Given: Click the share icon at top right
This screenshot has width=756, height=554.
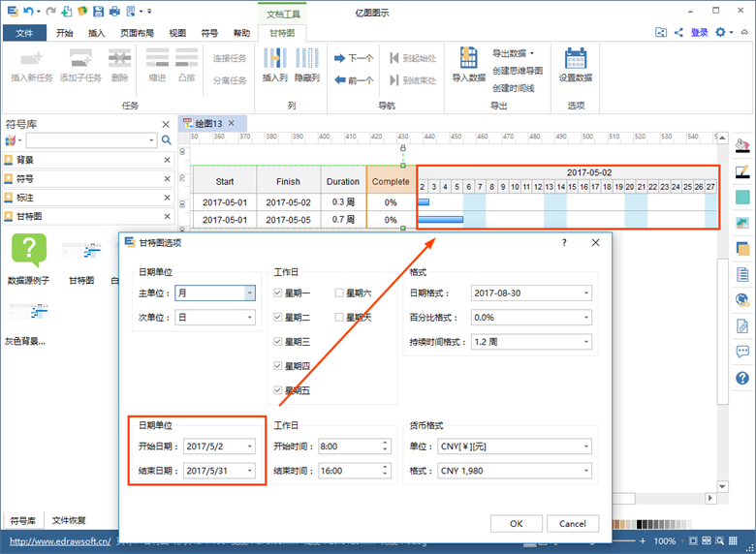Looking at the screenshot, I should click(678, 32).
